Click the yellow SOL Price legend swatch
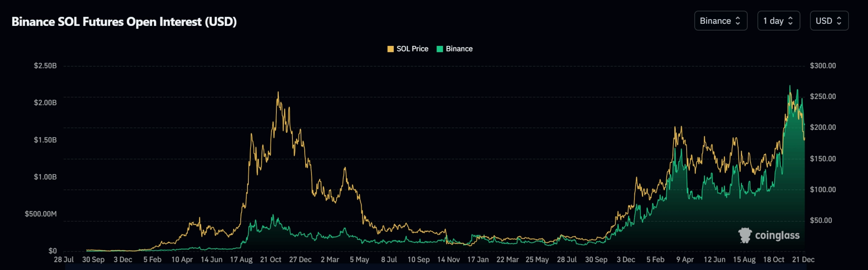The width and height of the screenshot is (868, 270). coord(390,49)
